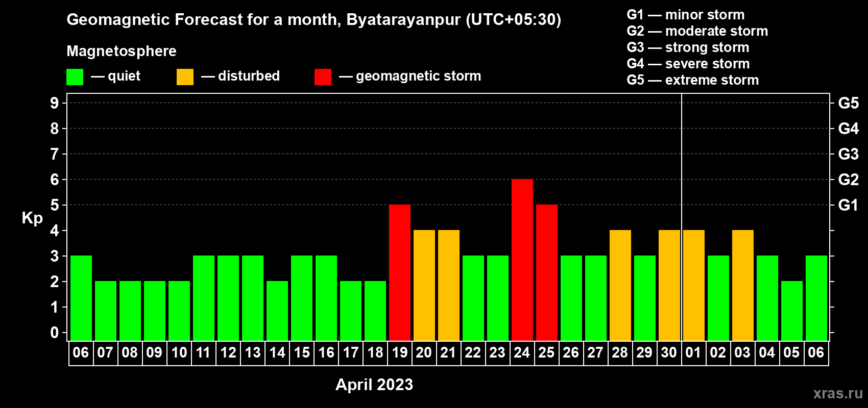
Task: Click the G2 label on right axis
Action: click(x=849, y=180)
